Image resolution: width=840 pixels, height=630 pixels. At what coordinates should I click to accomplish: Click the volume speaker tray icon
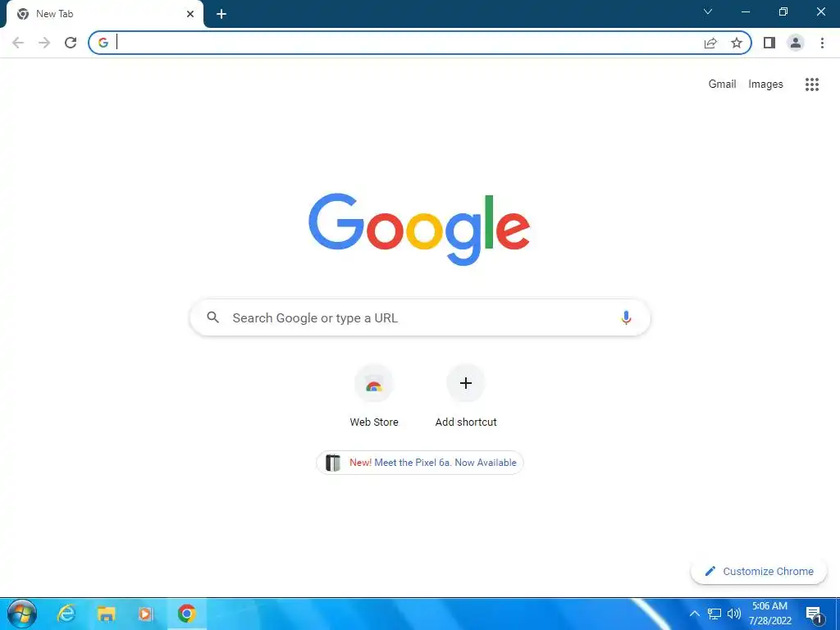734,614
